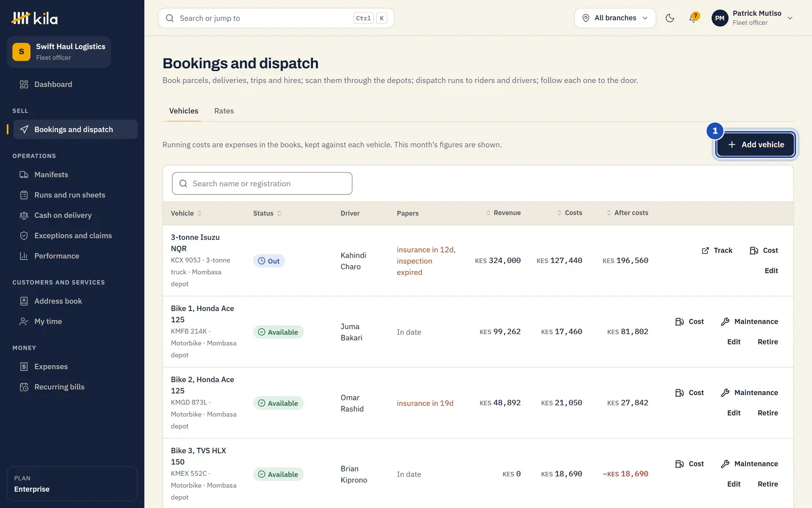Sort by the Vehicle column
The image size is (812, 508).
[186, 213]
